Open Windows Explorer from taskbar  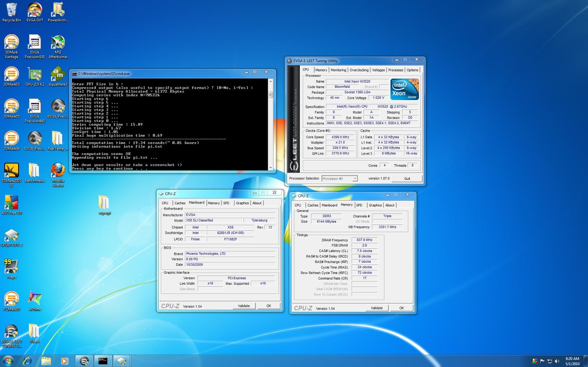point(46,361)
